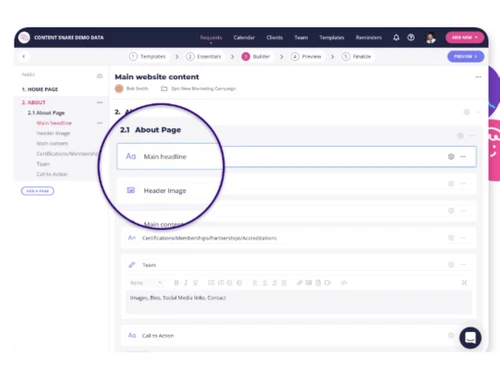Go to step 2 Essentials
The width and height of the screenshot is (500, 375).
tap(204, 57)
